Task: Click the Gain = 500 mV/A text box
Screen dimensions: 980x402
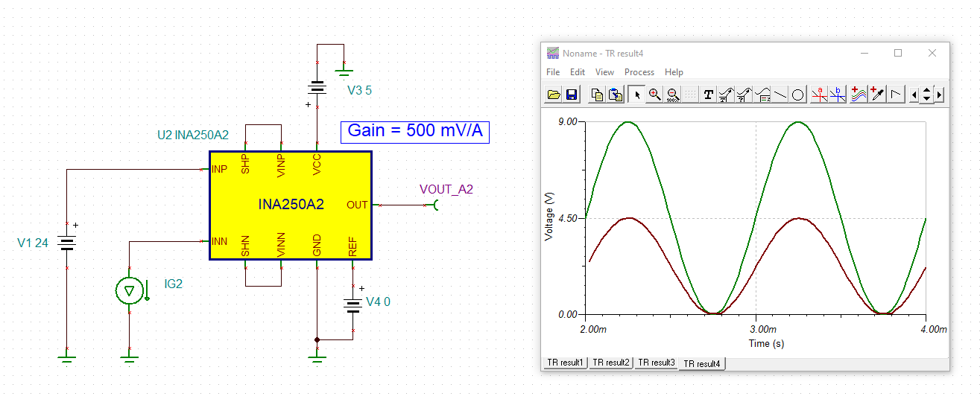Action: pos(415,131)
